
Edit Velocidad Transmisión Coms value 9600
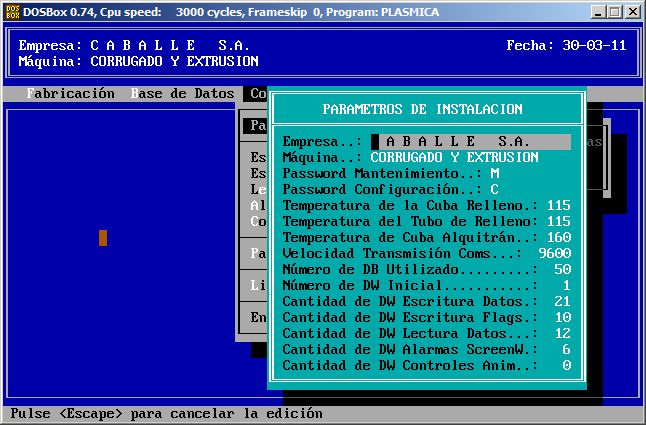click(x=554, y=254)
